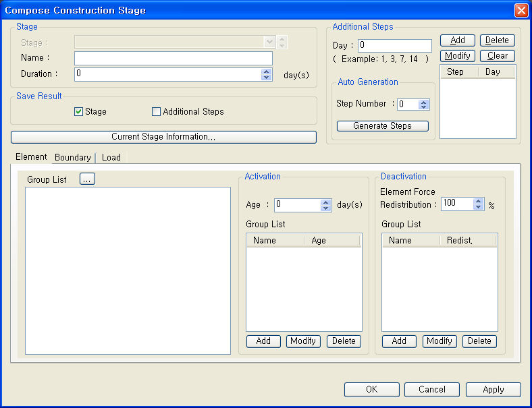532x408 pixels.
Task: Switch to the Boundary tab
Action: coord(73,158)
